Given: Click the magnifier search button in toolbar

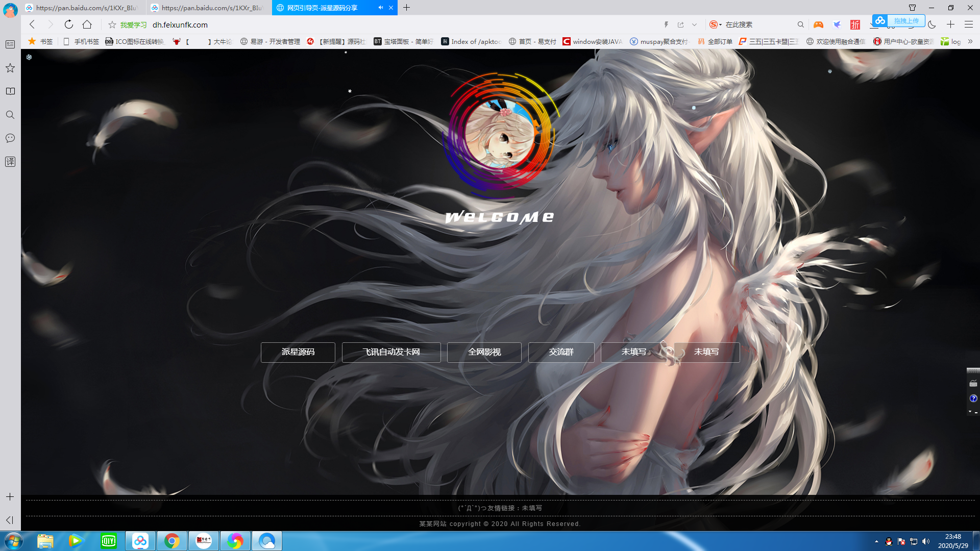Looking at the screenshot, I should 800,24.
